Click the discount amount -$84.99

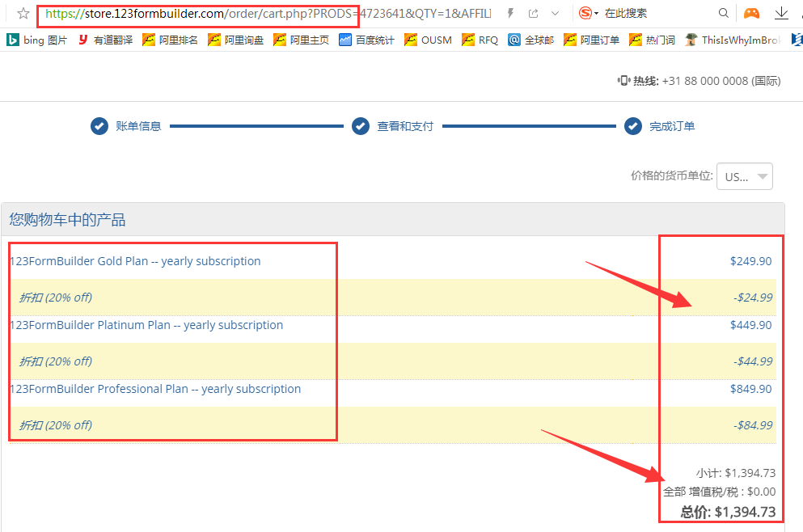(753, 425)
